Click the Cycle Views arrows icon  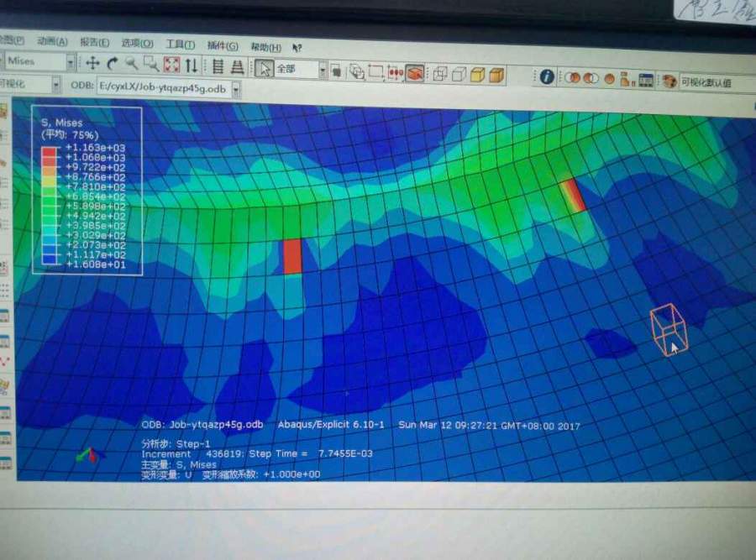point(192,65)
